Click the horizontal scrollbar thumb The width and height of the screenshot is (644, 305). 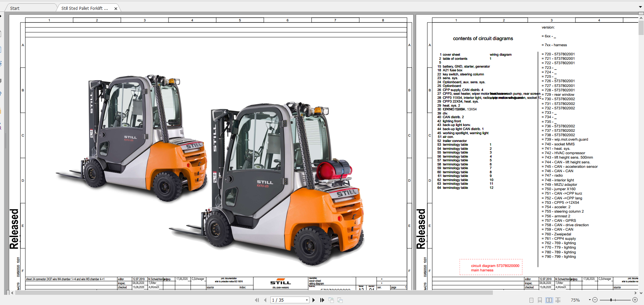254,292
